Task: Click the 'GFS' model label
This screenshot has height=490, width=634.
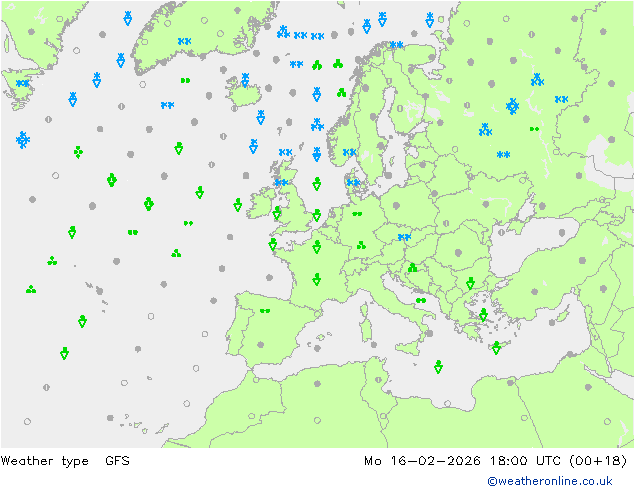Action: click(x=117, y=460)
